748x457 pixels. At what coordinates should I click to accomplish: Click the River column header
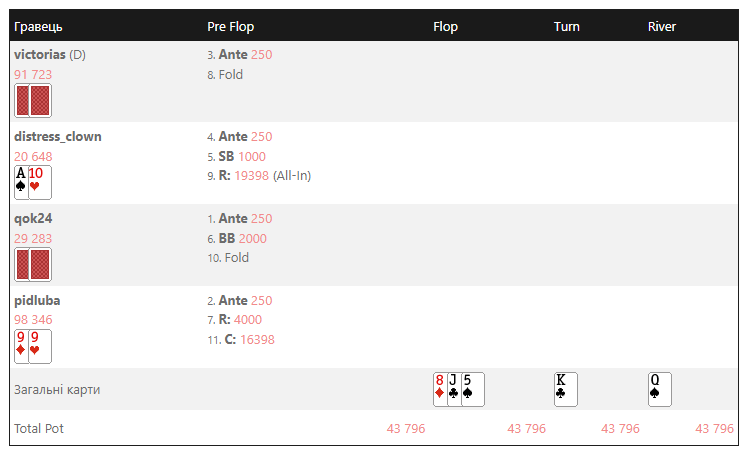point(662,27)
